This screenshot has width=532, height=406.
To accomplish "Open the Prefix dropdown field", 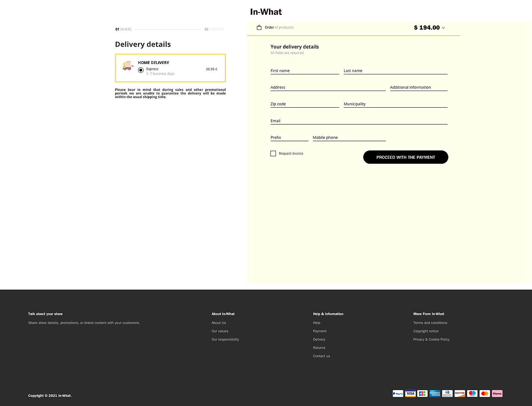I will coord(289,137).
